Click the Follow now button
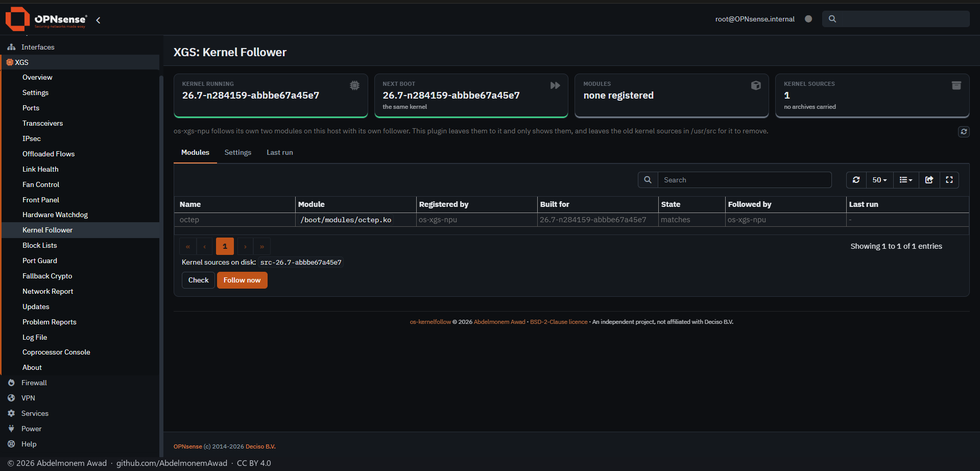Viewport: 980px width, 471px height. [242, 280]
